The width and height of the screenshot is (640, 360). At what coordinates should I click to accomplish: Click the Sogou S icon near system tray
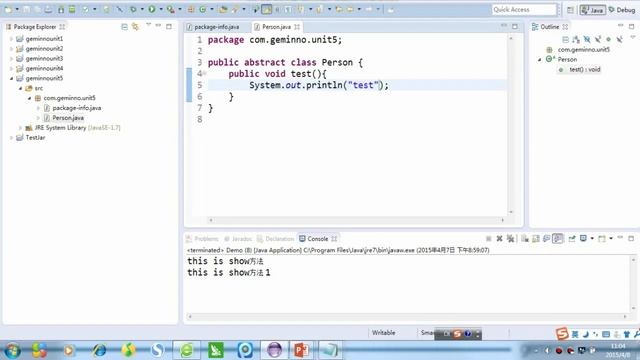[562, 333]
